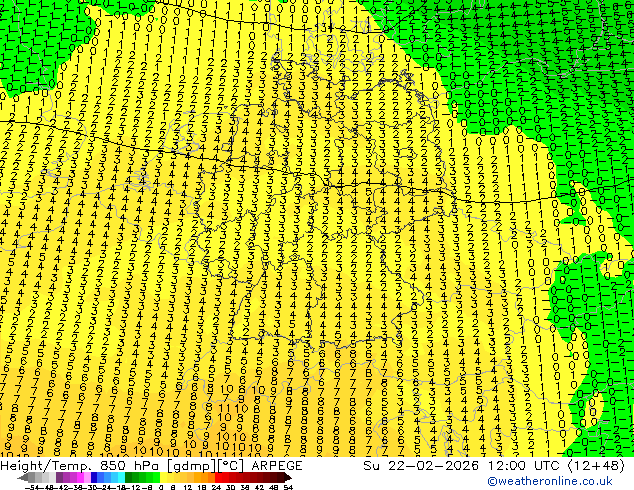The width and height of the screenshot is (634, 490).
Task: Pick the gray segment of the temperature legend
Action: (38, 477)
